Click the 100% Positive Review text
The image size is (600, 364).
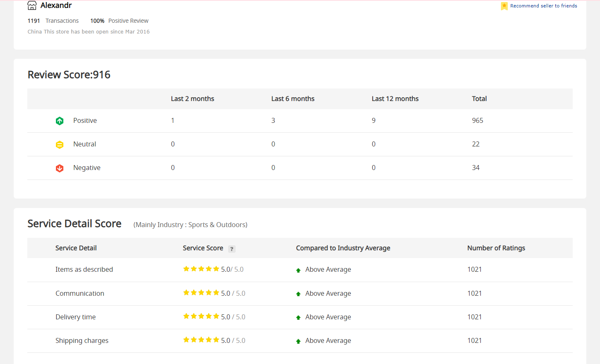tap(119, 21)
